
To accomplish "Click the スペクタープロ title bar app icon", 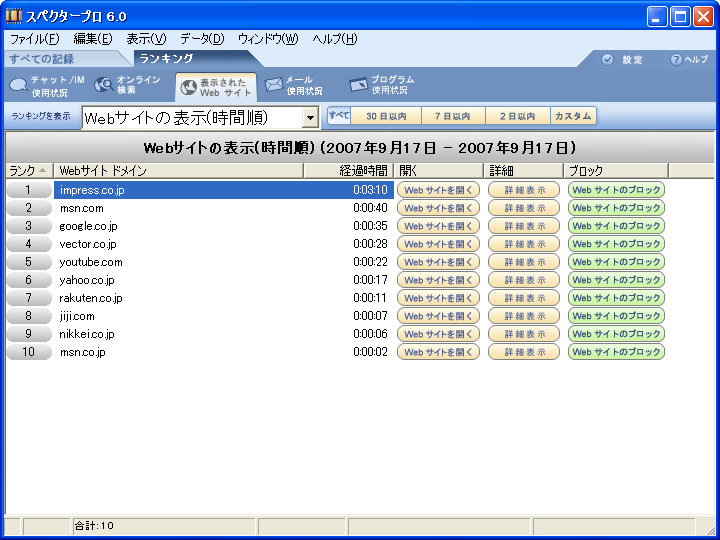I will click(14, 16).
